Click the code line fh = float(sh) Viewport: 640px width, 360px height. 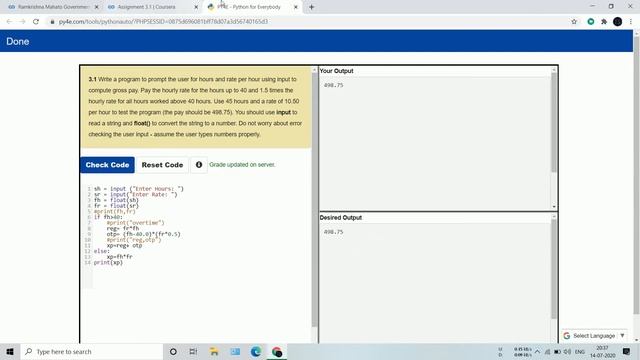116,200
